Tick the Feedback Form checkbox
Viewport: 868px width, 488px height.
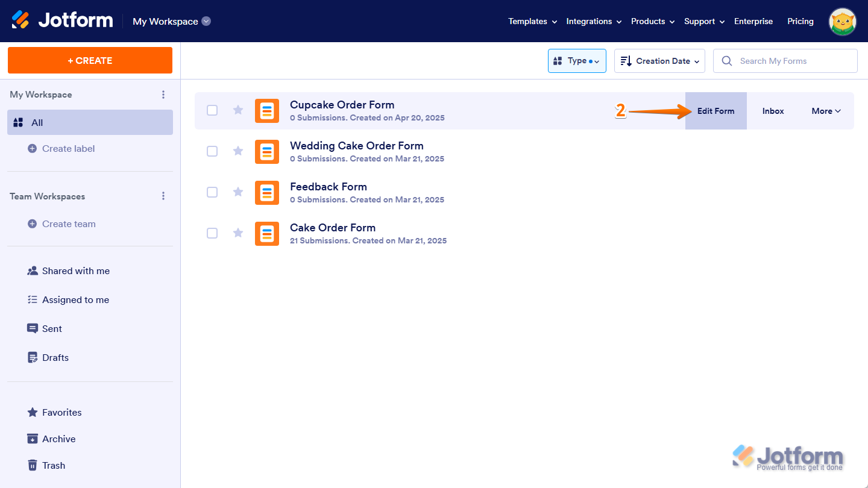point(212,192)
